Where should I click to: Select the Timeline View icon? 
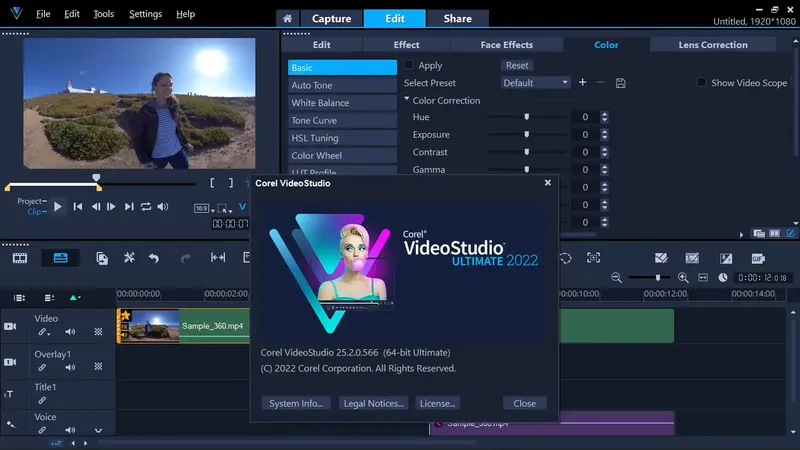[60, 258]
